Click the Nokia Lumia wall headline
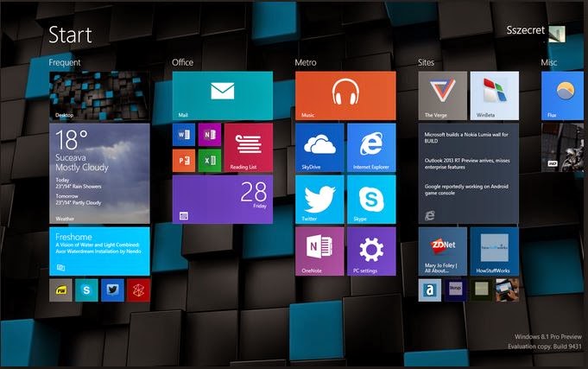The image size is (588, 369). pyautogui.click(x=466, y=137)
